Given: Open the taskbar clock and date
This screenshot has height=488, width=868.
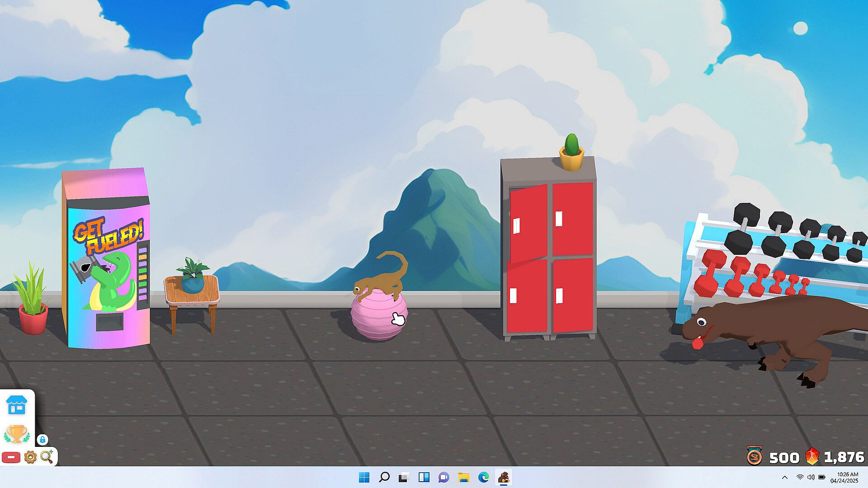Looking at the screenshot, I should [844, 477].
